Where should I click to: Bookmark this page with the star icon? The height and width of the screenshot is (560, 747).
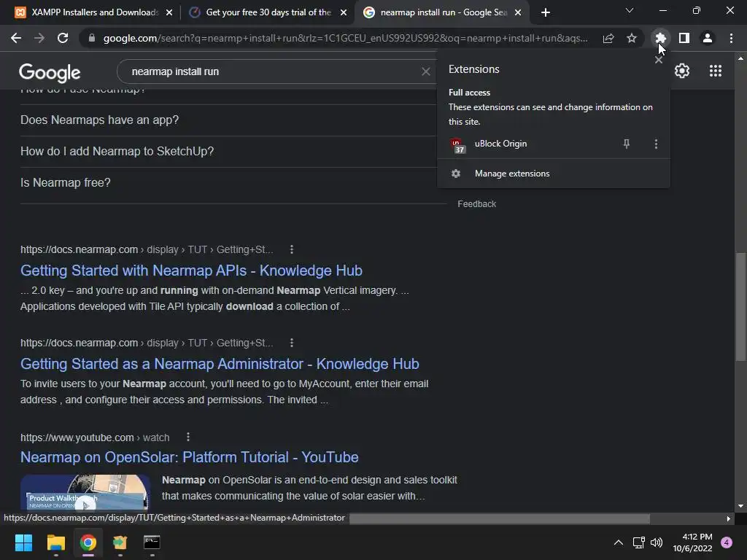click(632, 38)
